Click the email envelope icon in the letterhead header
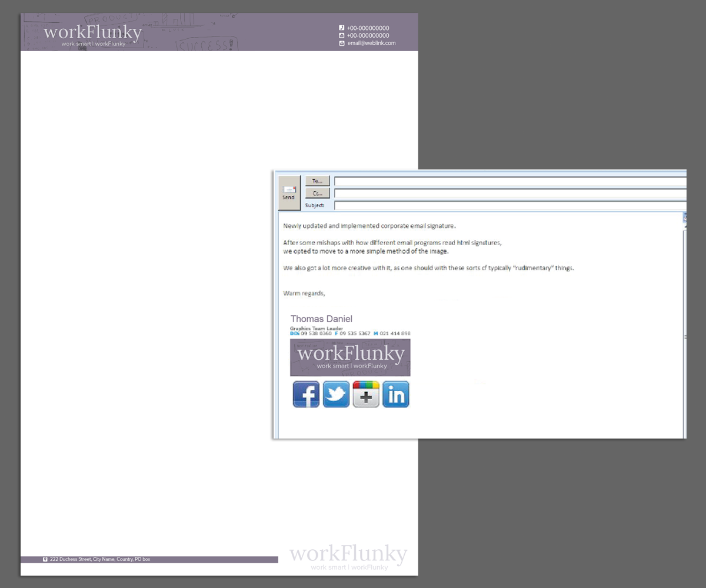Screen dimensions: 706x588 coord(342,43)
